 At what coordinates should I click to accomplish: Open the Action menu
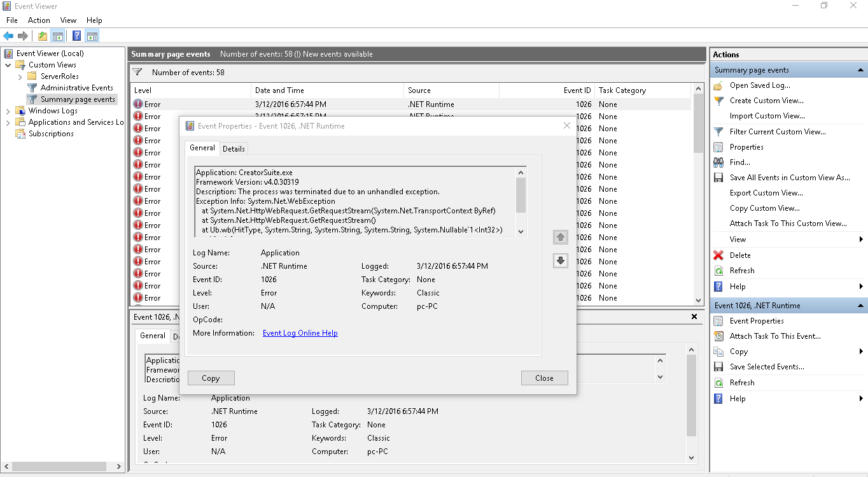pyautogui.click(x=39, y=20)
